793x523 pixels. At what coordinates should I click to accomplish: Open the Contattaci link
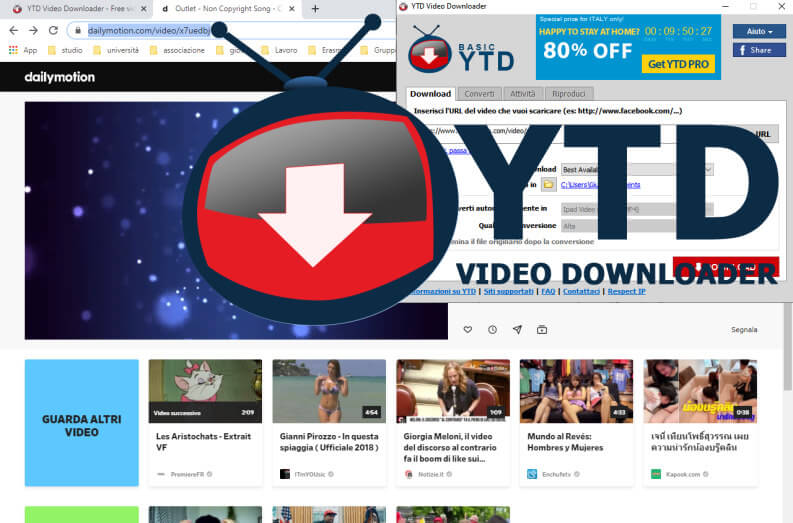(x=581, y=291)
